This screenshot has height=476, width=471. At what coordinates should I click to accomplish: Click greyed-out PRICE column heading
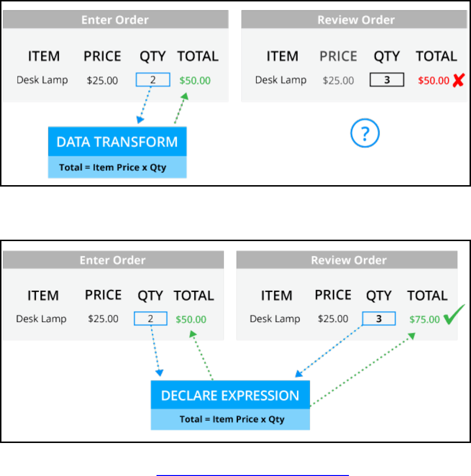pos(338,56)
